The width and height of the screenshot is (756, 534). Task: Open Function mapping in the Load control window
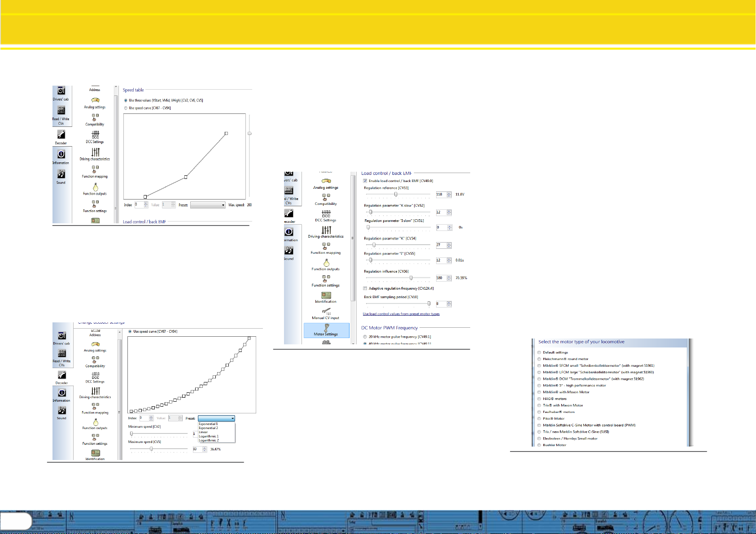tap(326, 249)
